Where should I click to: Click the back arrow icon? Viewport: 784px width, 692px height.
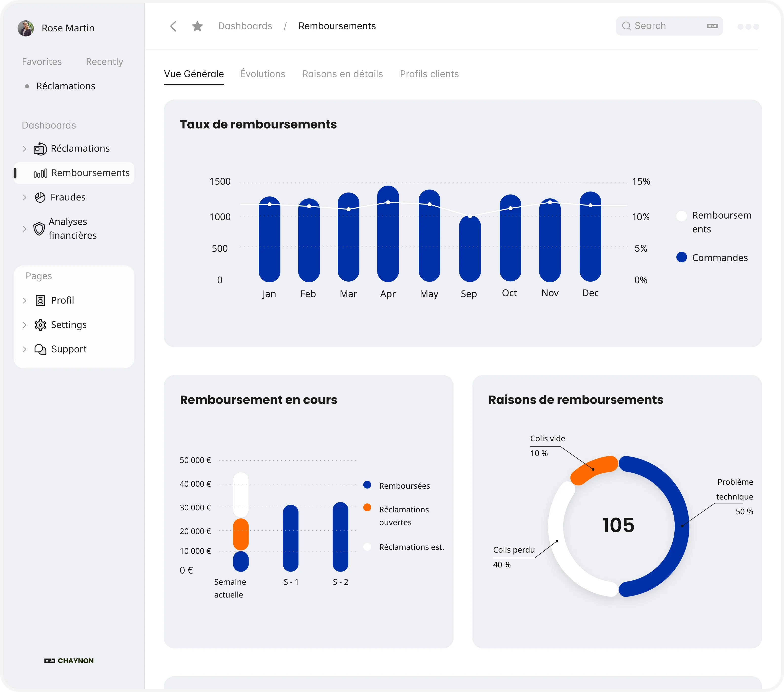coord(173,26)
